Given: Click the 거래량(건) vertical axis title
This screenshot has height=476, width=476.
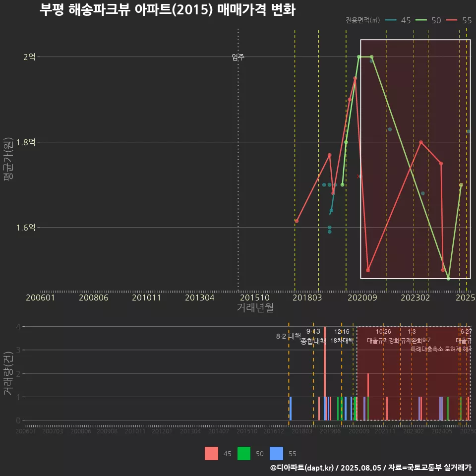Looking at the screenshot, I should (x=8, y=373).
